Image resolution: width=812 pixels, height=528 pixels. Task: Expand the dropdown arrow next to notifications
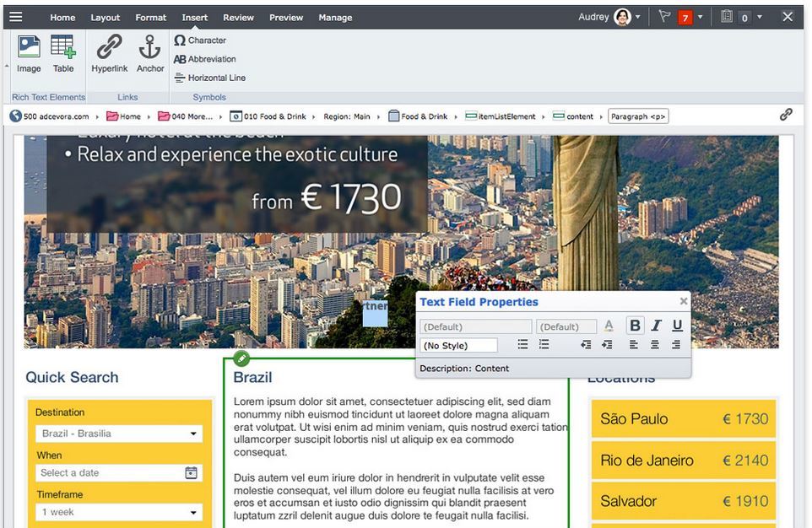tap(700, 17)
